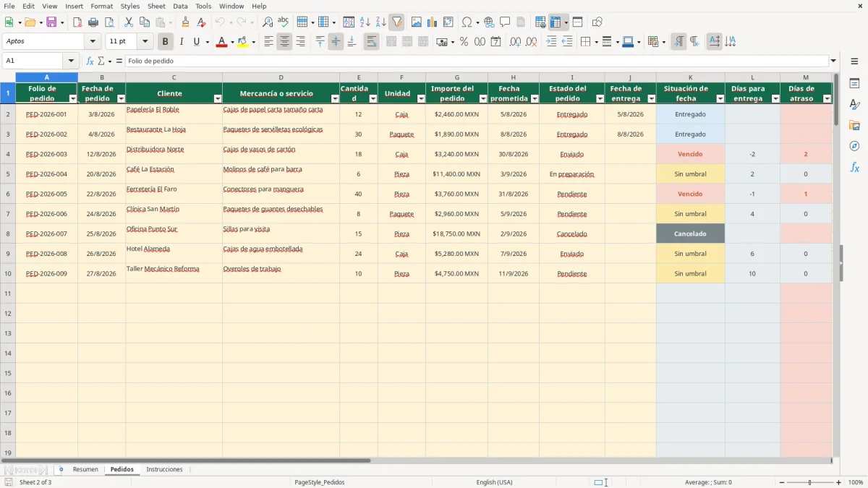The width and height of the screenshot is (868, 488).
Task: Select row 5 header
Action: tap(8, 174)
